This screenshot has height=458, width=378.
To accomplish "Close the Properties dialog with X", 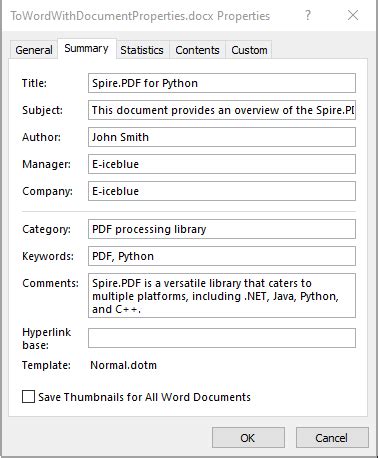I will pos(353,15).
